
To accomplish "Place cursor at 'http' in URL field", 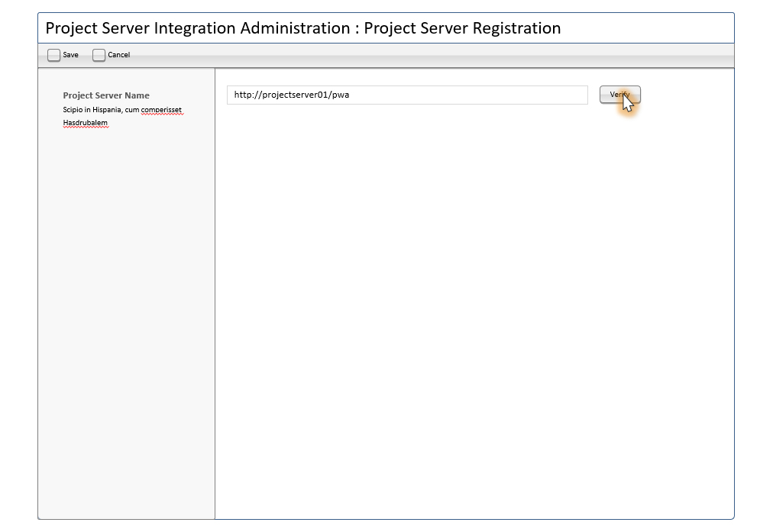I will [x=243, y=95].
